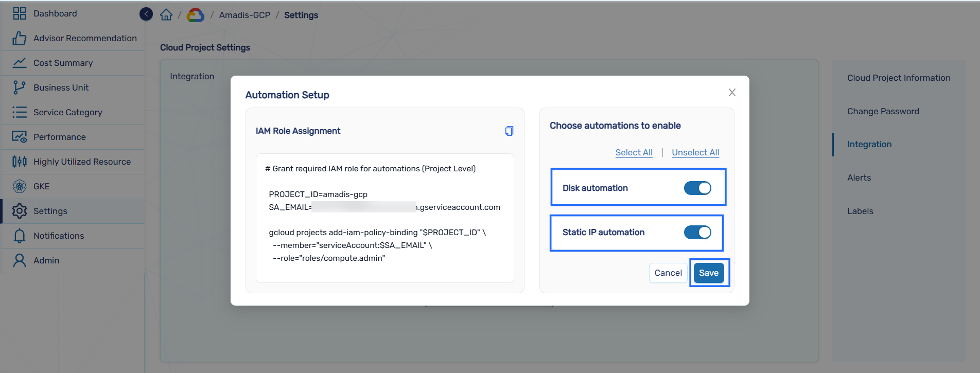Screen dimensions: 980x373
Task: Open the GKE sidebar icon
Action: (x=20, y=186)
